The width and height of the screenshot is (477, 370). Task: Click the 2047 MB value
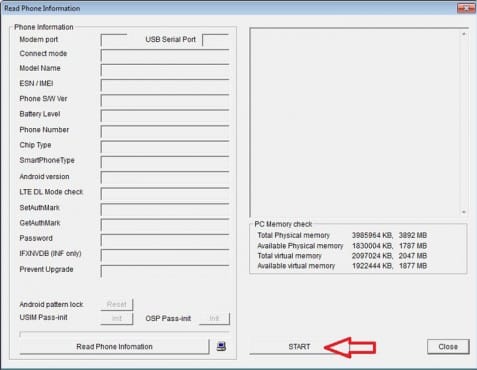(x=413, y=256)
